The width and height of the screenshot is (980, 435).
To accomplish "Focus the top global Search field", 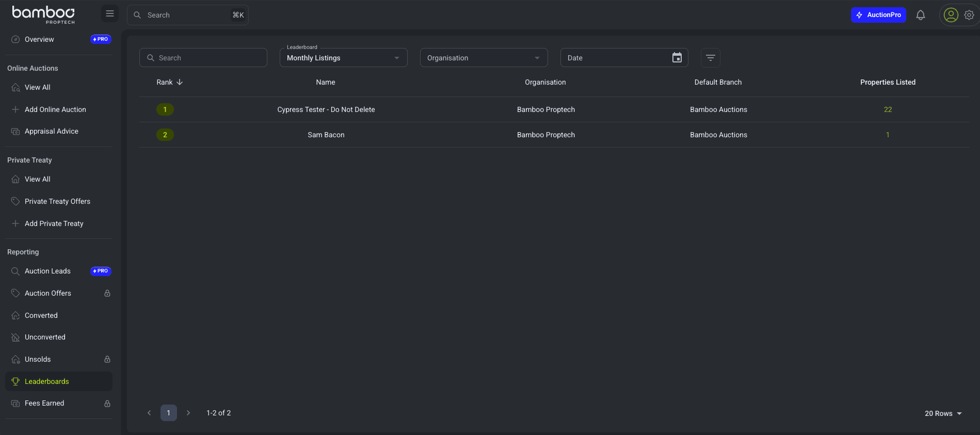I will point(188,15).
